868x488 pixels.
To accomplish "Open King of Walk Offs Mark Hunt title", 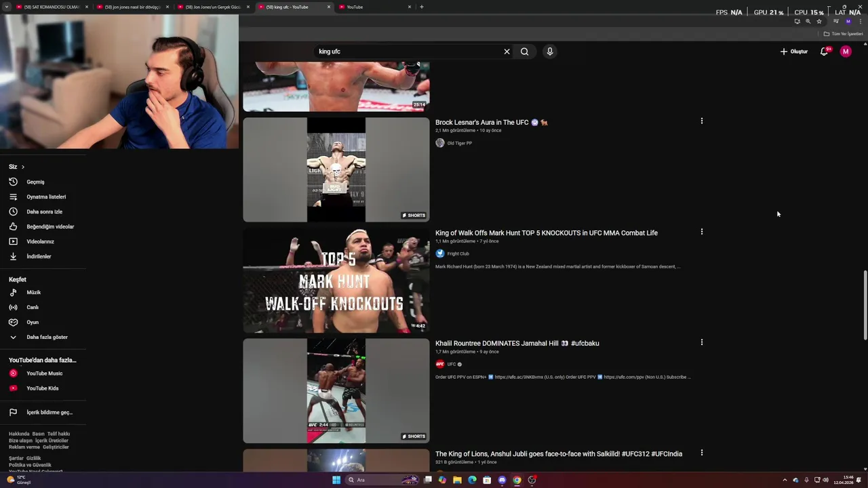I will [547, 233].
